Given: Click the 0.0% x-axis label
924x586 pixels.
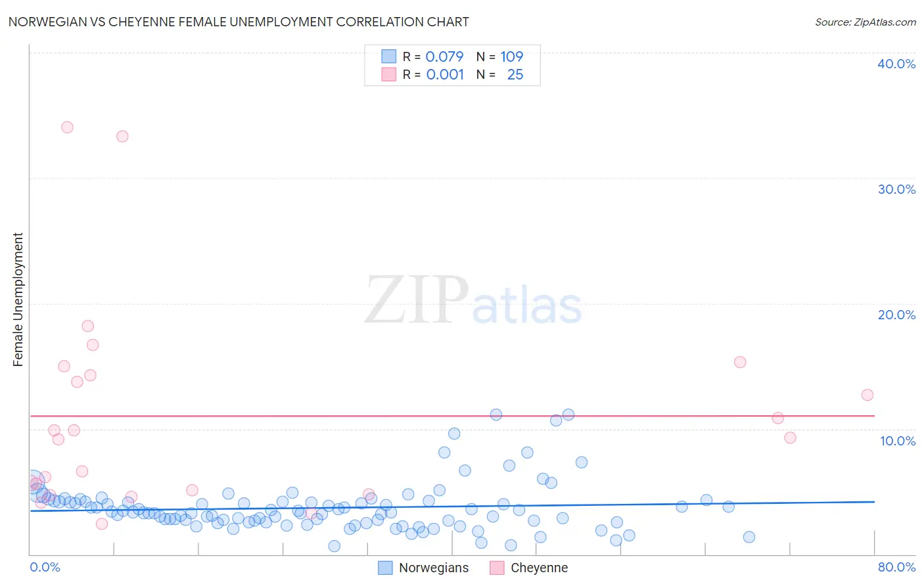Looking at the screenshot, I should [x=45, y=567].
